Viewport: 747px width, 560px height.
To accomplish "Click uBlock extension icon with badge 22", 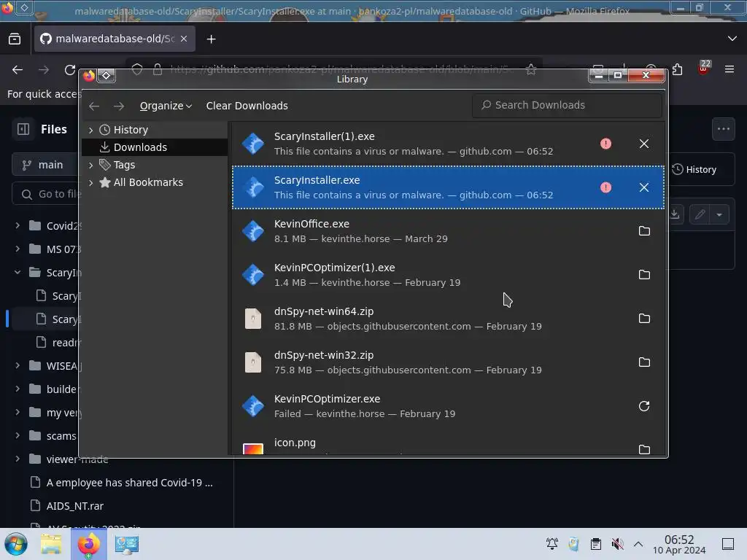I will (704, 68).
